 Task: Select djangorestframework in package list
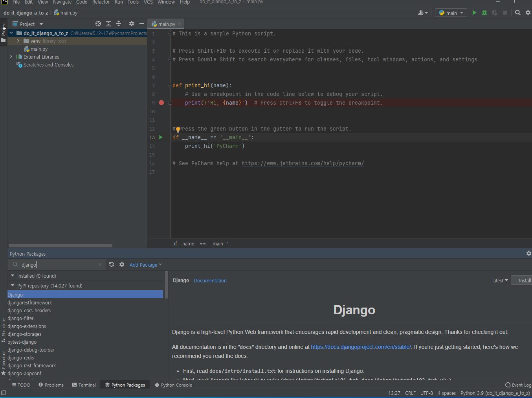pyautogui.click(x=30, y=303)
